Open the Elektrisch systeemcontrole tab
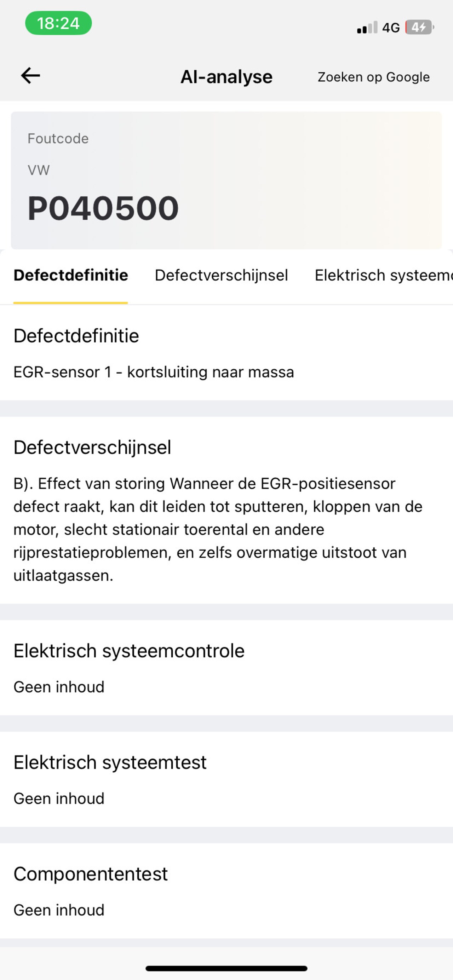The height and width of the screenshot is (980, 453). (x=383, y=276)
